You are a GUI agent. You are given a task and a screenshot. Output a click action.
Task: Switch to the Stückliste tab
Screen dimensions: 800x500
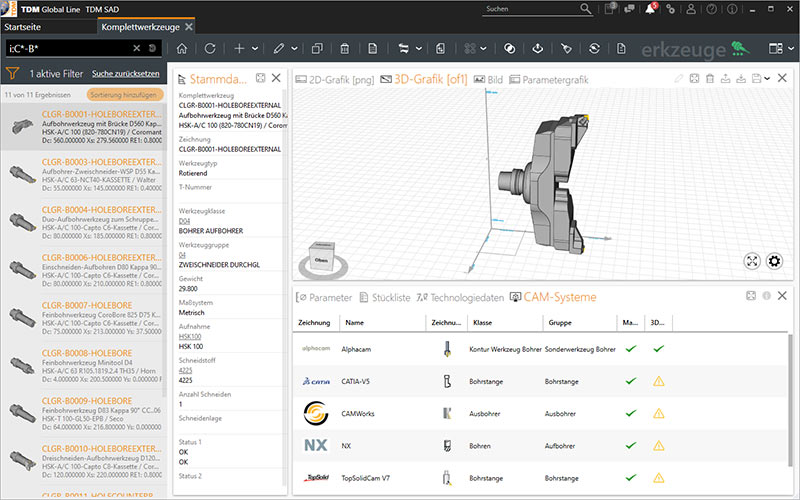tap(385, 297)
